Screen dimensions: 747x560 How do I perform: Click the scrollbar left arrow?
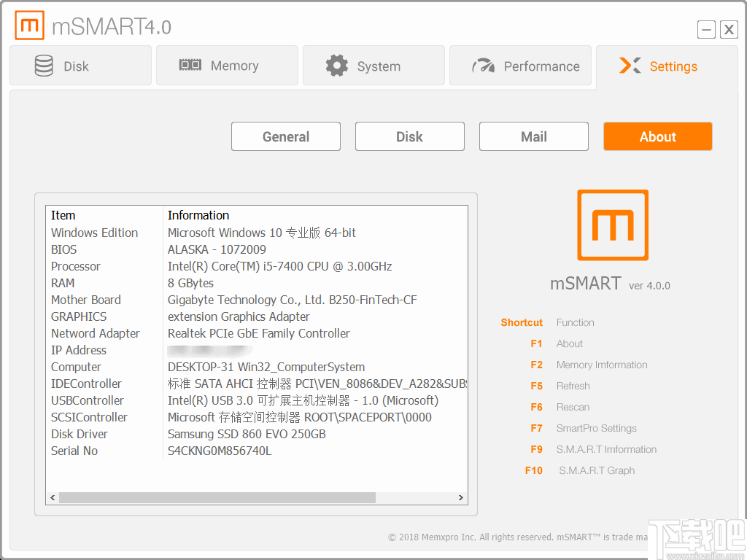pyautogui.click(x=52, y=497)
